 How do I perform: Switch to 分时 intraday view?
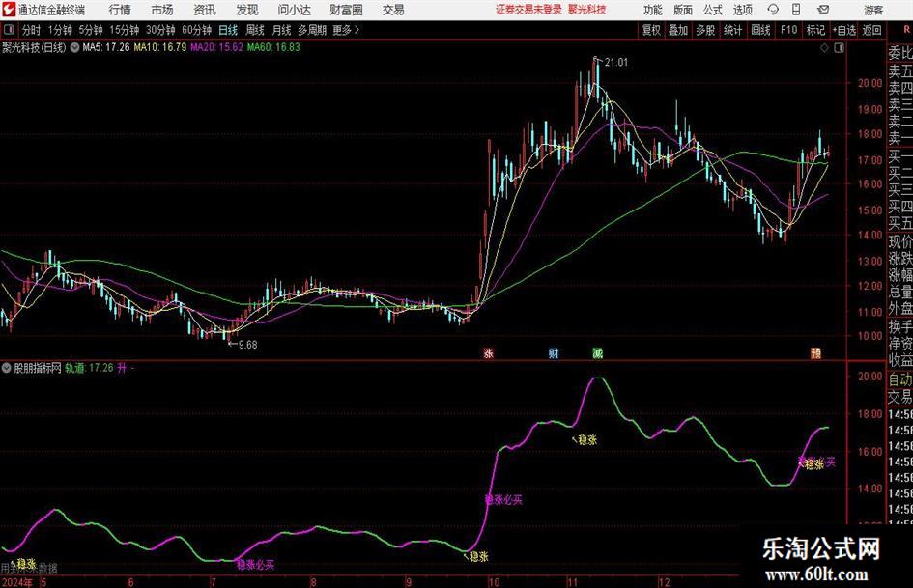tap(31, 30)
